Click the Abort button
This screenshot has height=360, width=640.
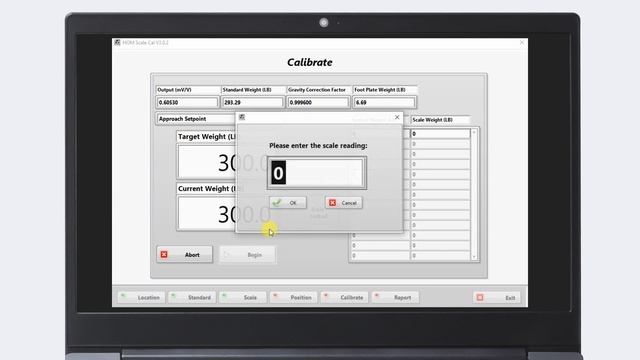(184, 255)
